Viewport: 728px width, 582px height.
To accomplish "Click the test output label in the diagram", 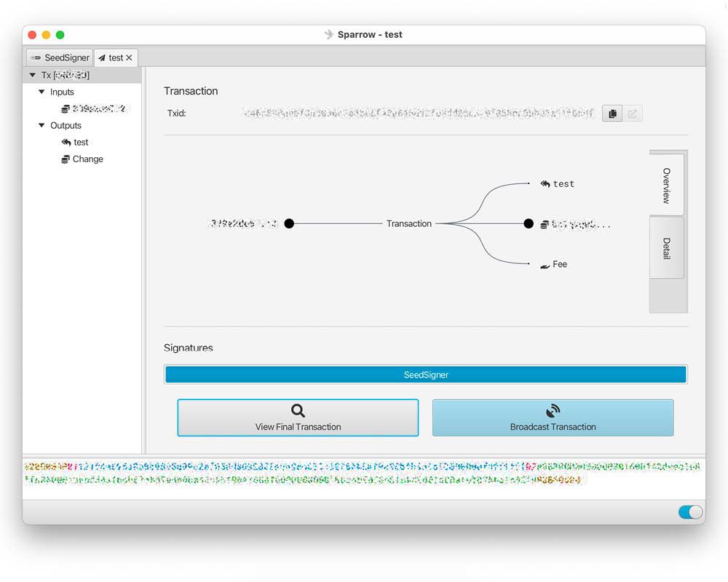I will pyautogui.click(x=563, y=184).
